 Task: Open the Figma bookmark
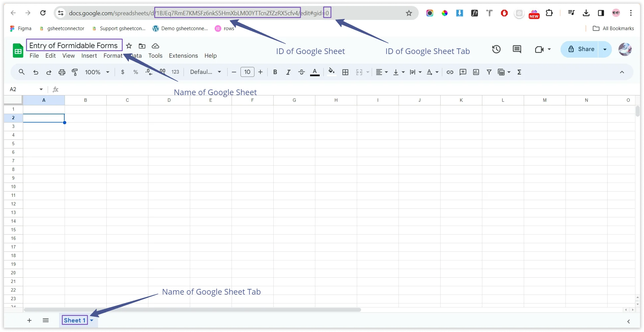tap(21, 28)
